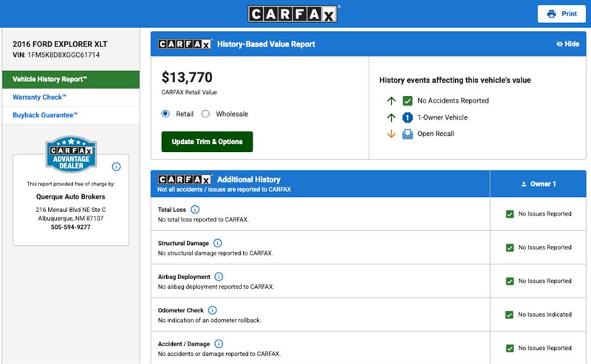Click the Owner 1 column header
This screenshot has width=591, height=364.
click(x=539, y=184)
